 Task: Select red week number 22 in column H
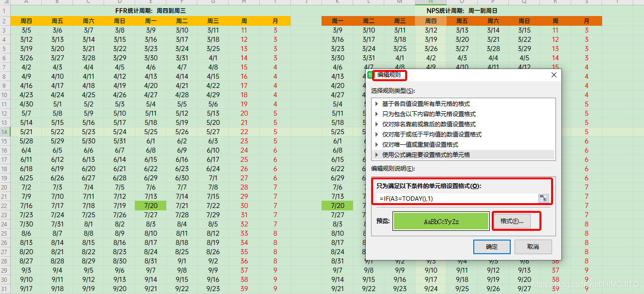(x=244, y=132)
